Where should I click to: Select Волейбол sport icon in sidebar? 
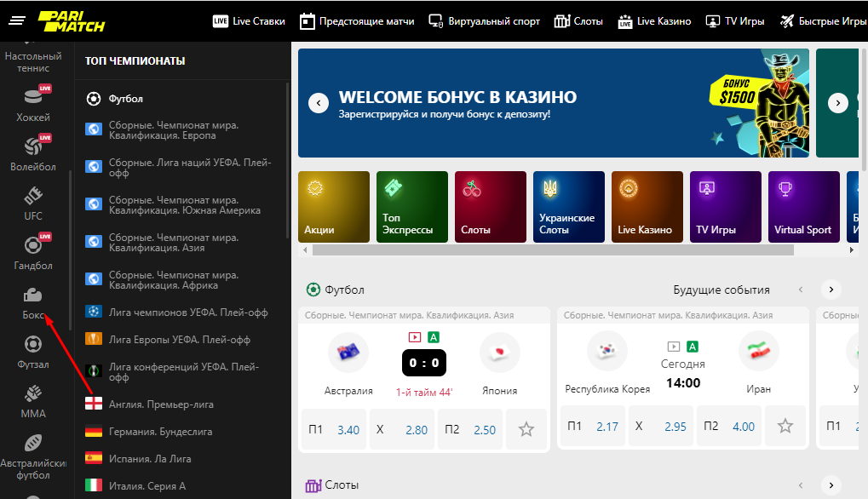point(33,146)
